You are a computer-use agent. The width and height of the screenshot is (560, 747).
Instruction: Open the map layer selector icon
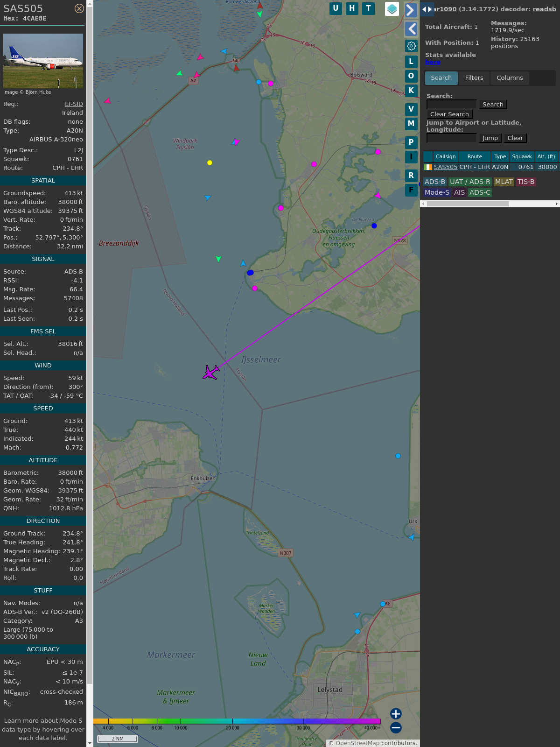point(392,9)
